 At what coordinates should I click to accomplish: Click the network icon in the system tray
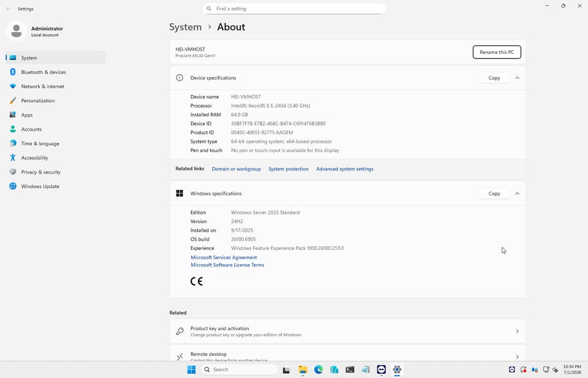pyautogui.click(x=546, y=370)
